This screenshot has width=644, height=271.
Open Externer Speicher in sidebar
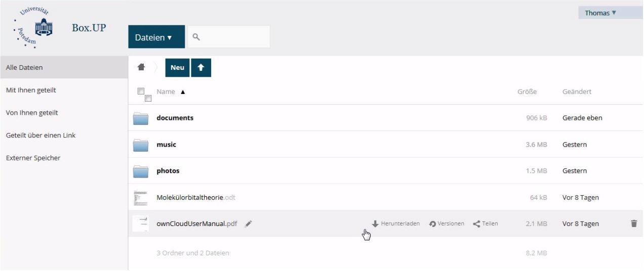(33, 158)
